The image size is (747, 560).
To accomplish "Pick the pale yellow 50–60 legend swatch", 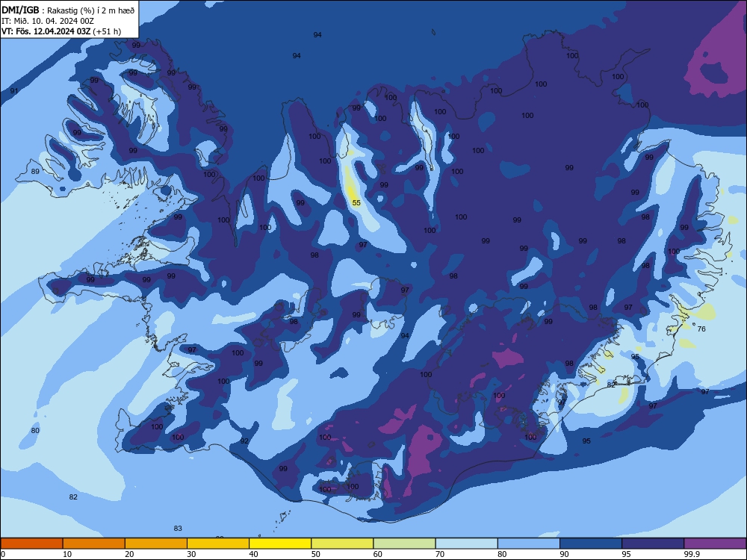I will click(343, 544).
